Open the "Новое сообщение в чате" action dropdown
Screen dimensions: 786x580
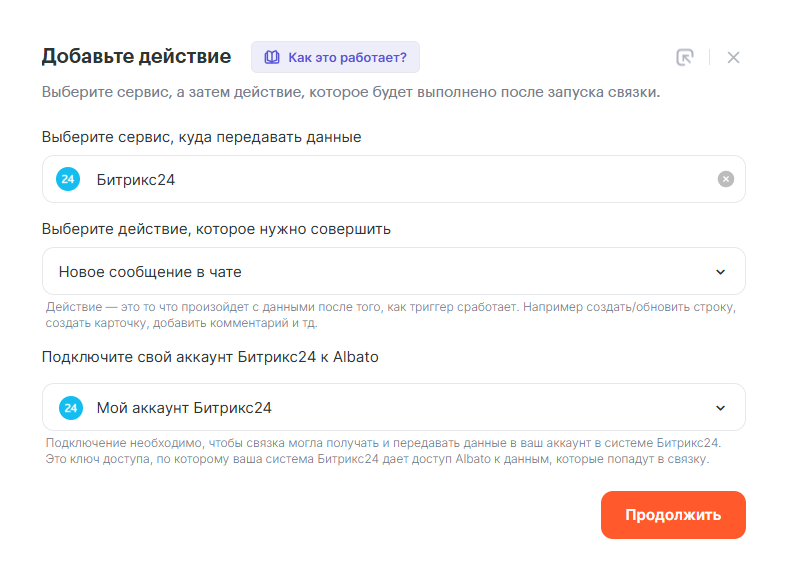[x=380, y=271]
